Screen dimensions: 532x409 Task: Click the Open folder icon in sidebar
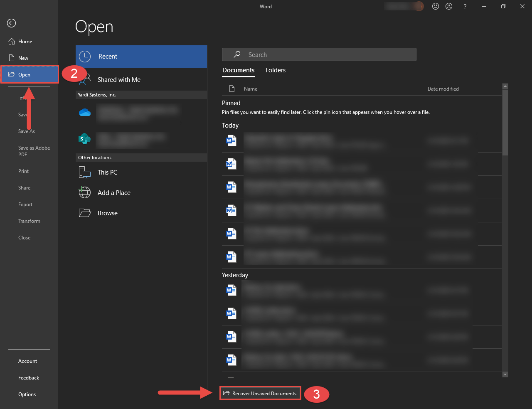(x=12, y=74)
